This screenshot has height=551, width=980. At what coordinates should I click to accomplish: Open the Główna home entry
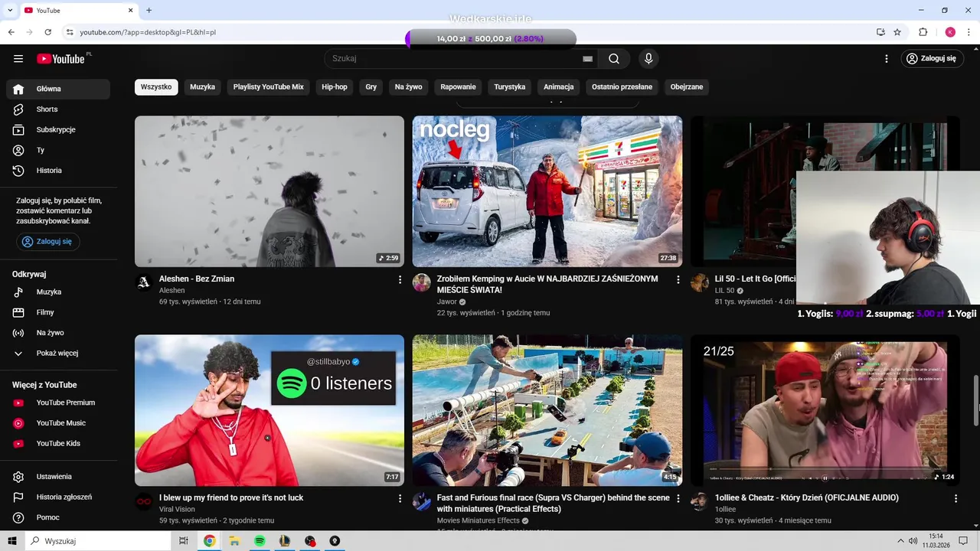tap(58, 89)
